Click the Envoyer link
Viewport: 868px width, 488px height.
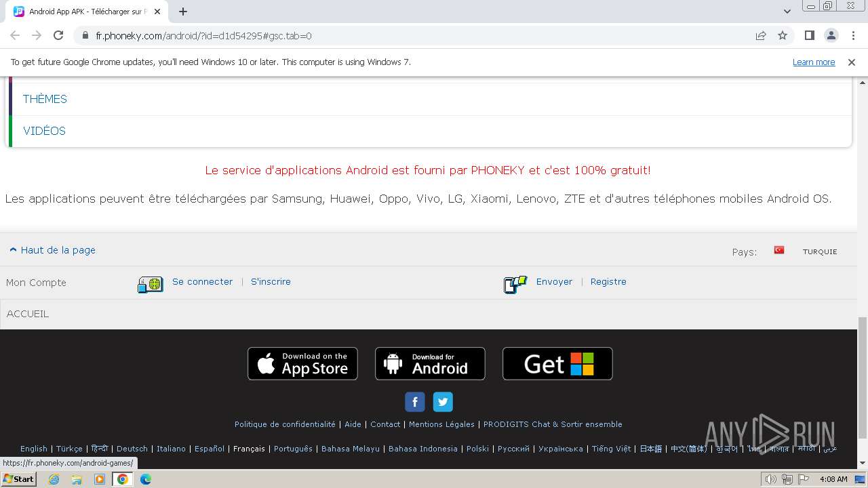[554, 281]
